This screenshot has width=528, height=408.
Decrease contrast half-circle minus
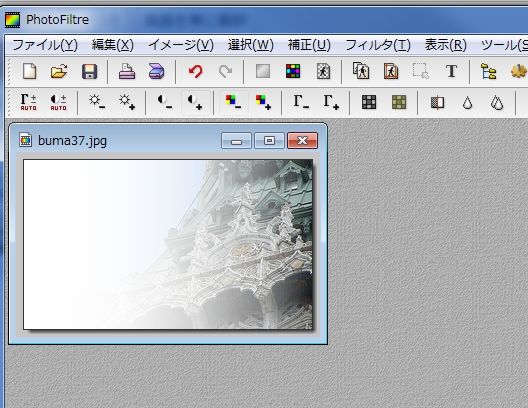(165, 102)
